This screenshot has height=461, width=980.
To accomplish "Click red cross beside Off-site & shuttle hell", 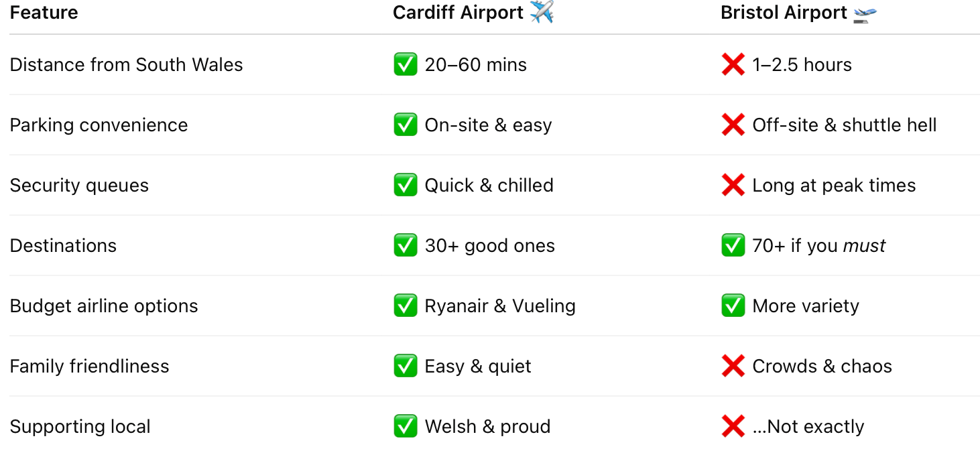I will click(x=733, y=125).
